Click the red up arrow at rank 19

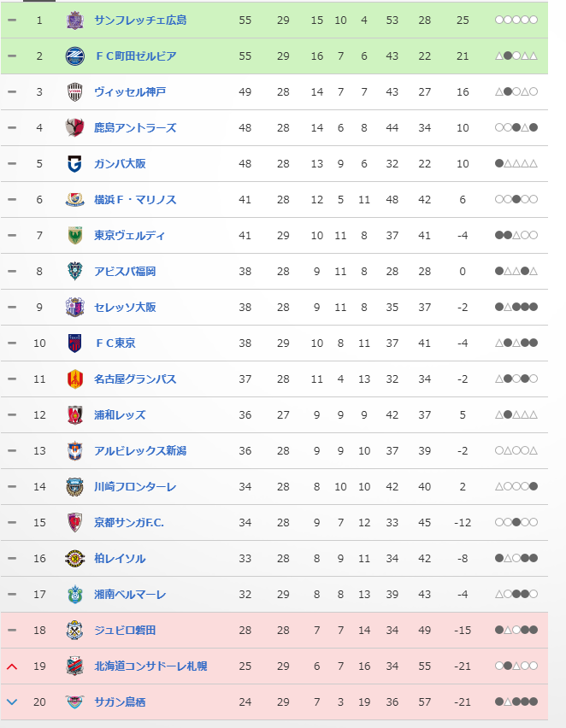coord(12,666)
